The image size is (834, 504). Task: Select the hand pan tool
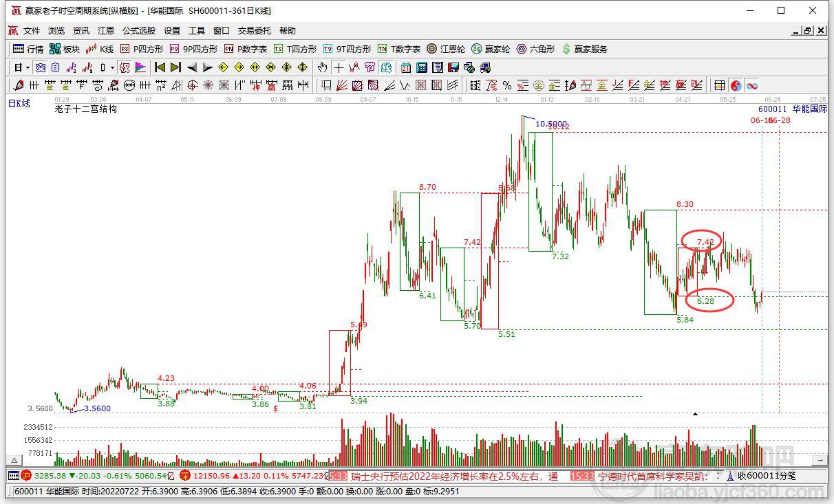tap(321, 67)
